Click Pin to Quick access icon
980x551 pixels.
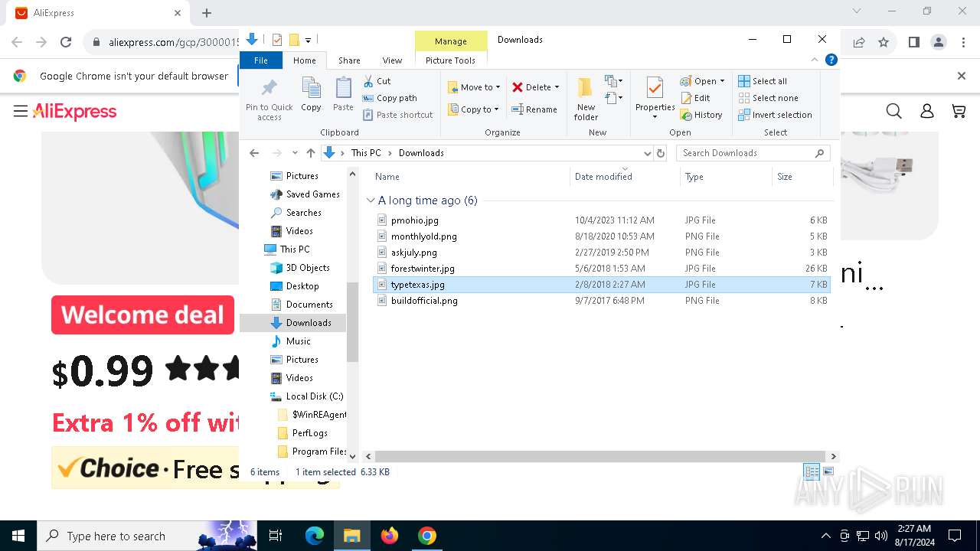click(x=269, y=99)
